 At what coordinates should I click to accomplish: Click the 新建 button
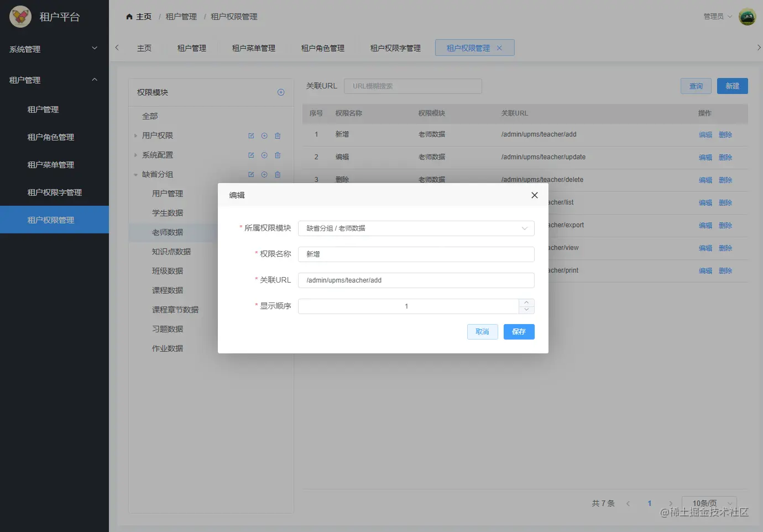point(733,86)
